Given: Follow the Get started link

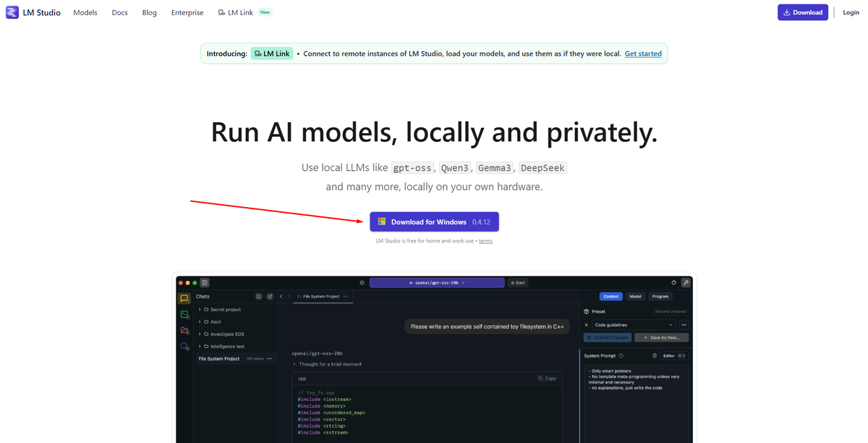Looking at the screenshot, I should (643, 54).
